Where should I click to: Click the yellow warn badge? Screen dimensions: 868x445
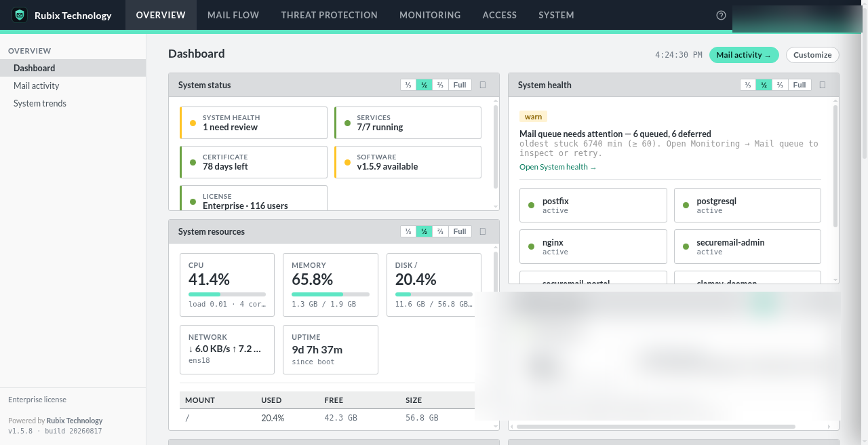point(533,117)
